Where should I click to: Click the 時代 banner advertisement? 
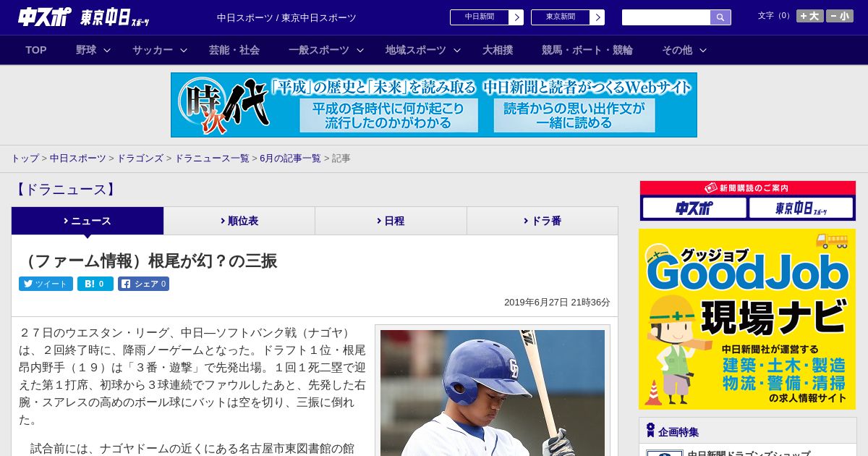434,105
